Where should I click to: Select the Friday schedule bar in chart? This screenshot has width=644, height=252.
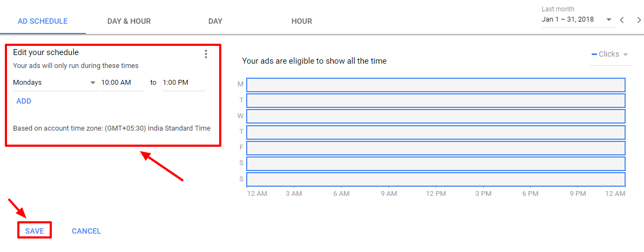click(x=436, y=148)
